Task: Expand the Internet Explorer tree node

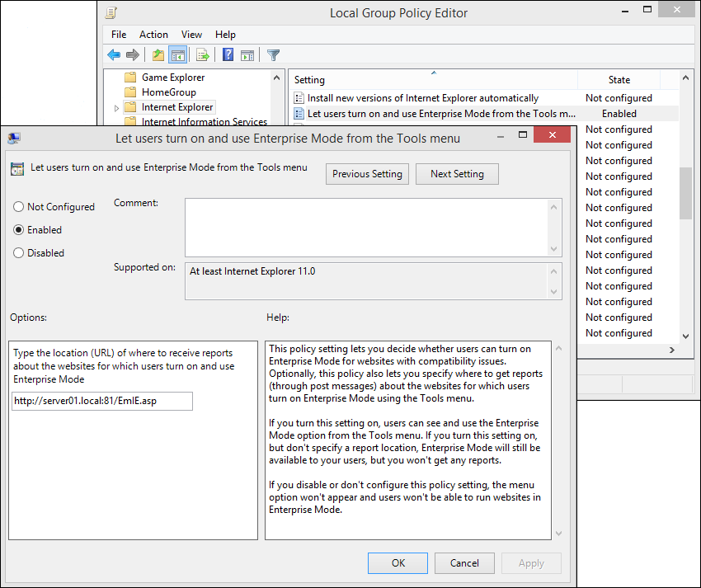Action: click(x=116, y=108)
